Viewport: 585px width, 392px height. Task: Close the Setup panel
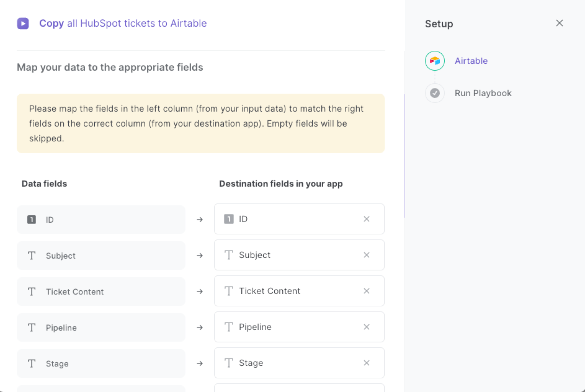tap(559, 23)
